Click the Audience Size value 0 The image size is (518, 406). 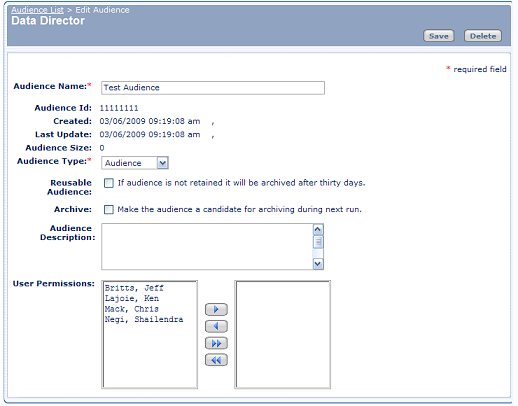coord(102,148)
